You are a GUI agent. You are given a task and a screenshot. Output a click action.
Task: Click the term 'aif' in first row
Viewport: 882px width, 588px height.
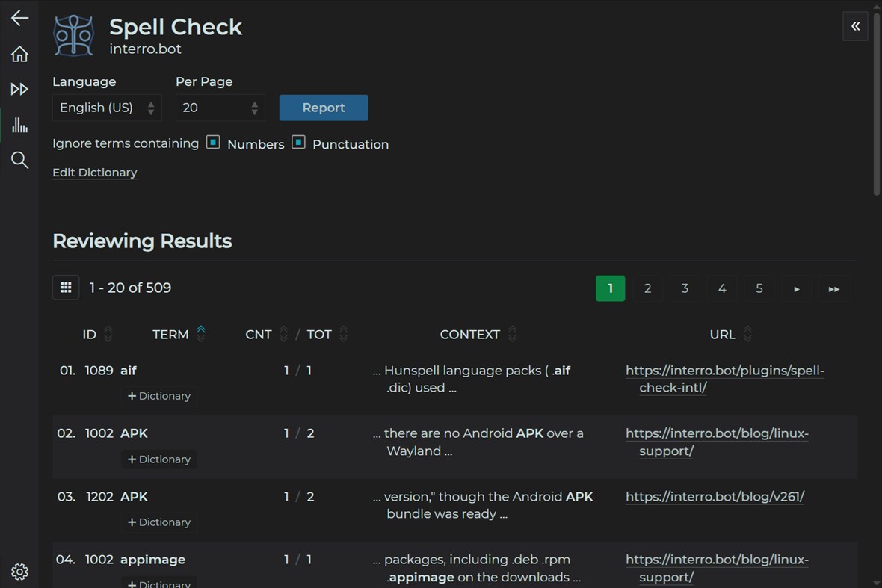pyautogui.click(x=129, y=371)
